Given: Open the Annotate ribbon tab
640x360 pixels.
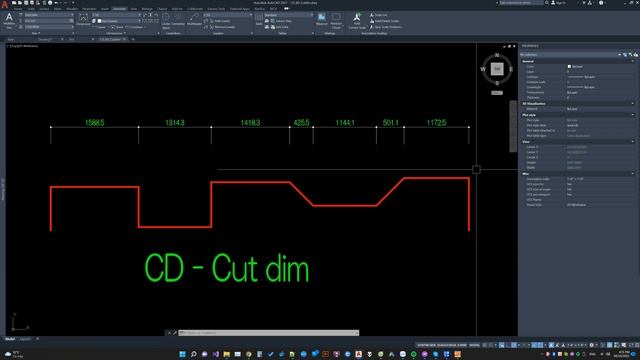Looking at the screenshot, I should (x=119, y=9).
